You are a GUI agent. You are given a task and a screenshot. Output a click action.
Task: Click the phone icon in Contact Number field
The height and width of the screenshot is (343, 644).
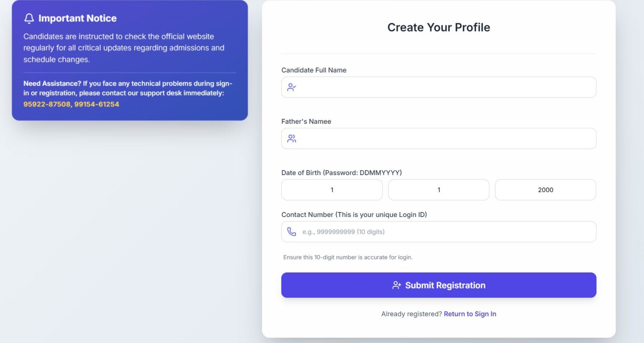point(292,231)
